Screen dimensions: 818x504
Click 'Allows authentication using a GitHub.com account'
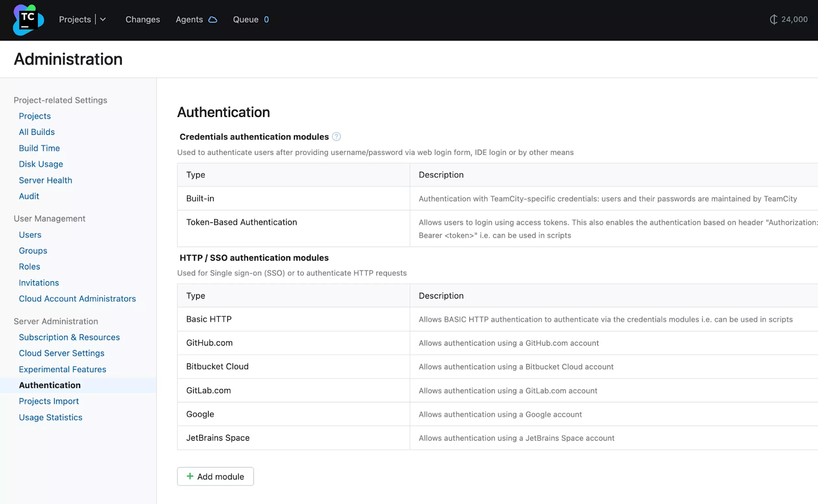(509, 343)
